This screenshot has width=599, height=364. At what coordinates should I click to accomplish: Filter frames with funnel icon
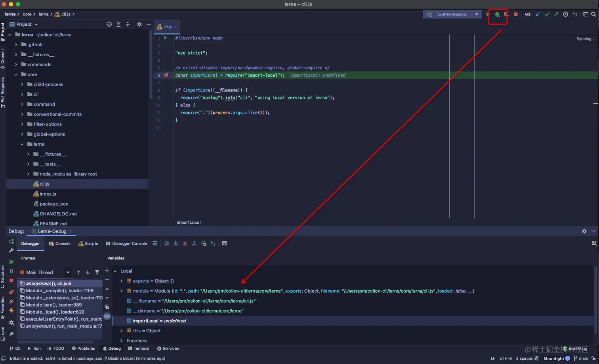(x=97, y=272)
